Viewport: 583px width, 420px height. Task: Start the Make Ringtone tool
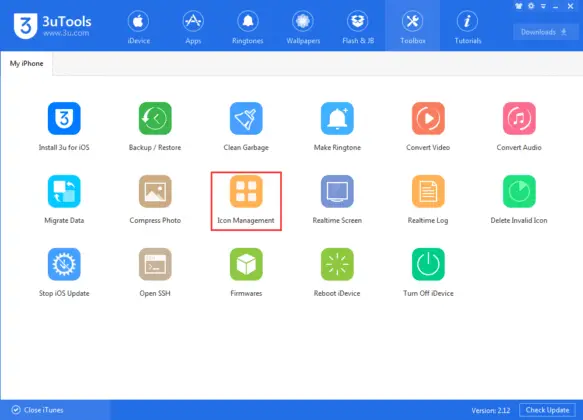pos(337,126)
